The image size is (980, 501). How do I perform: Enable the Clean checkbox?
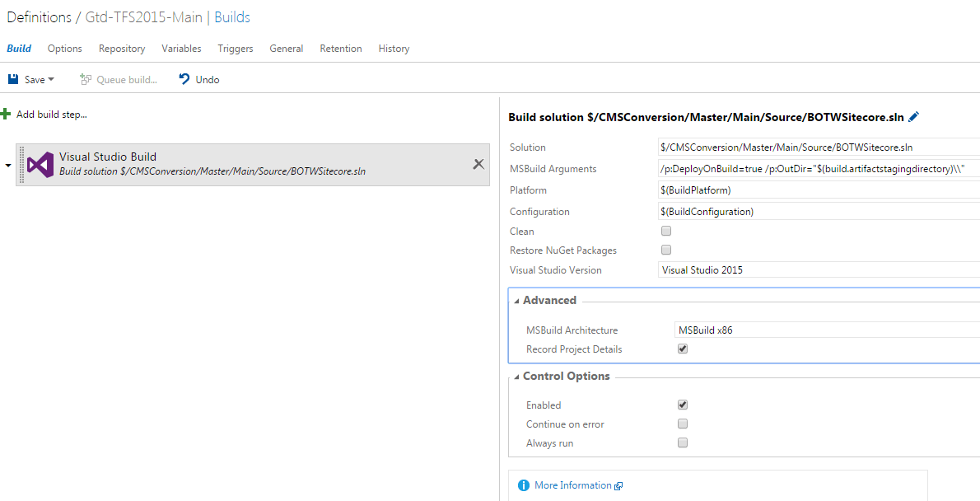(665, 231)
